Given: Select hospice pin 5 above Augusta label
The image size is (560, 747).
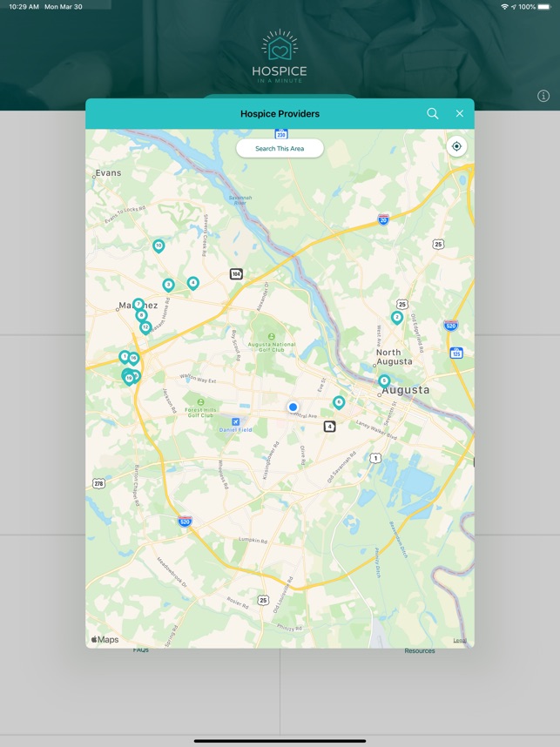Looking at the screenshot, I should coord(384,381).
